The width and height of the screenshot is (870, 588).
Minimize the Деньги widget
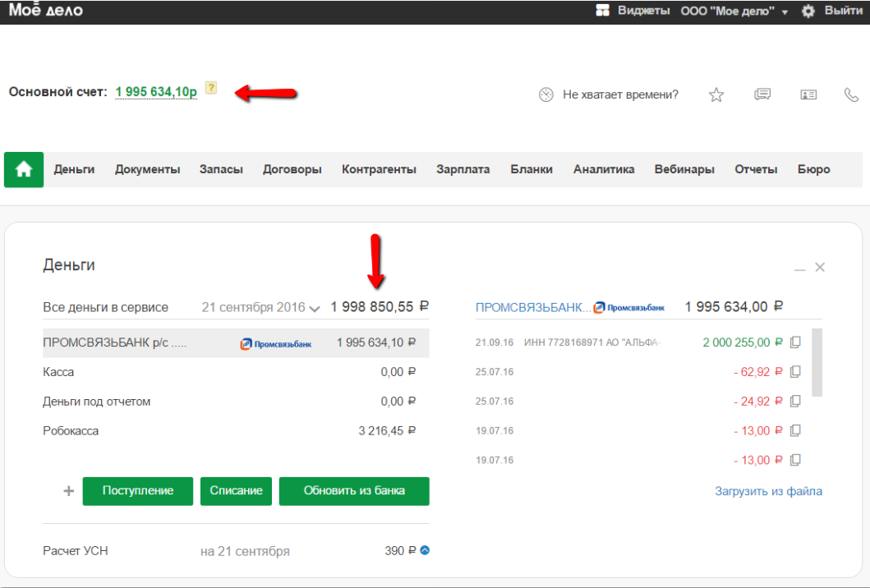(x=799, y=269)
